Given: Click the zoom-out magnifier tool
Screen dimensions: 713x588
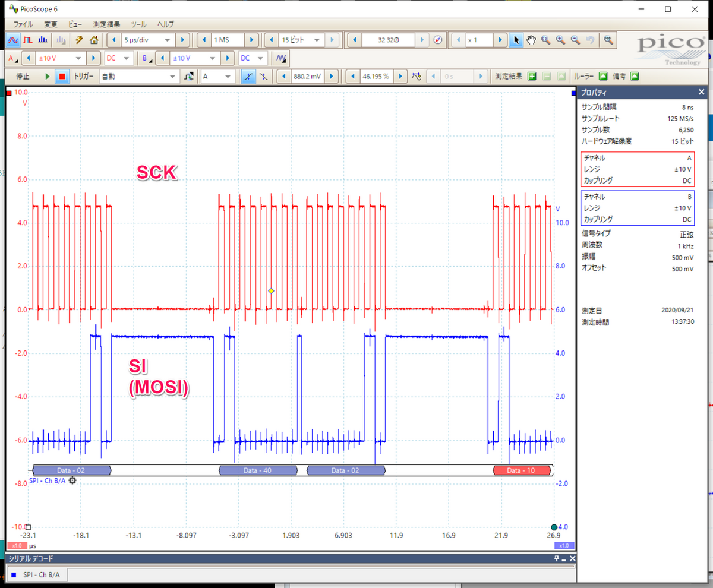Looking at the screenshot, I should pyautogui.click(x=575, y=40).
